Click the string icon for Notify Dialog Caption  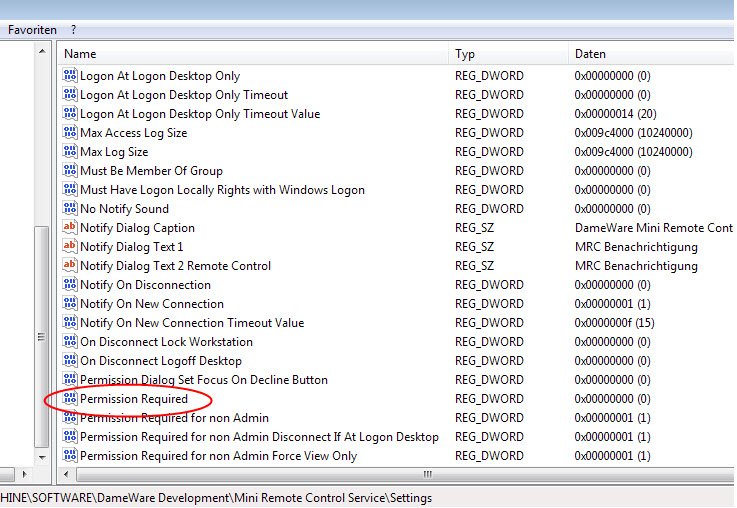(x=70, y=228)
